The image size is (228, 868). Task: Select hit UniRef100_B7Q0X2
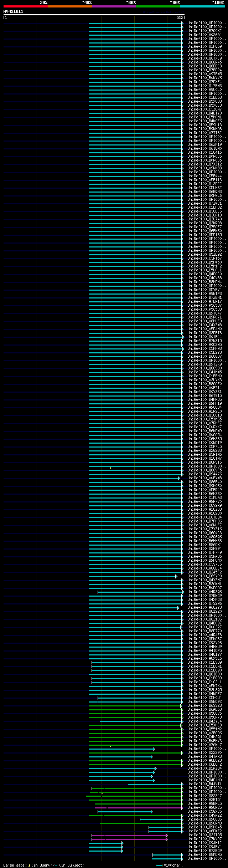(204, 31)
